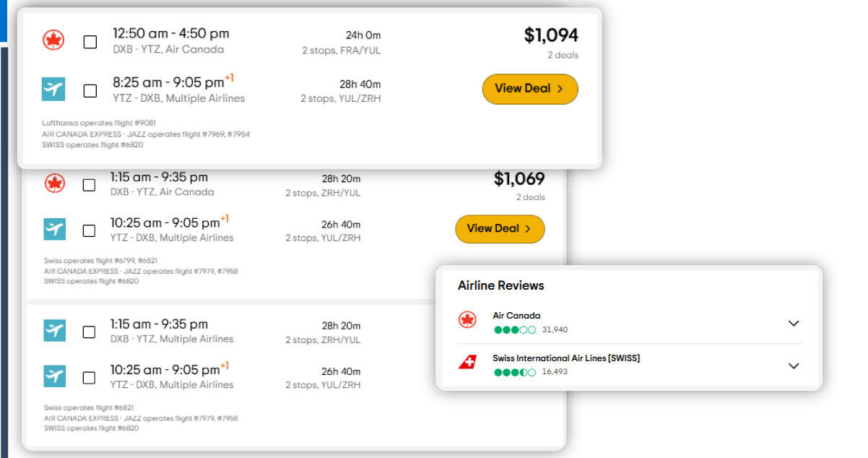Image resolution: width=868 pixels, height=458 pixels.
Task: Click View Deal for the $1,094 itinerary
Action: click(530, 89)
